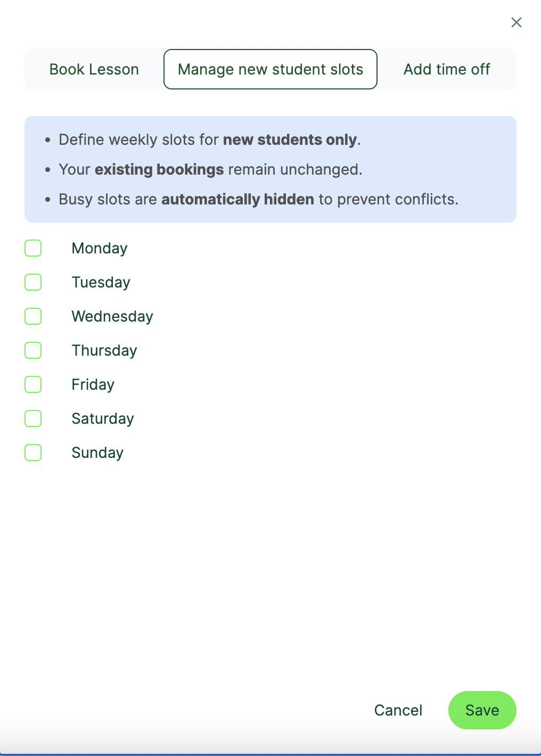
Task: Check the Monday availability checkbox
Action: (x=32, y=248)
